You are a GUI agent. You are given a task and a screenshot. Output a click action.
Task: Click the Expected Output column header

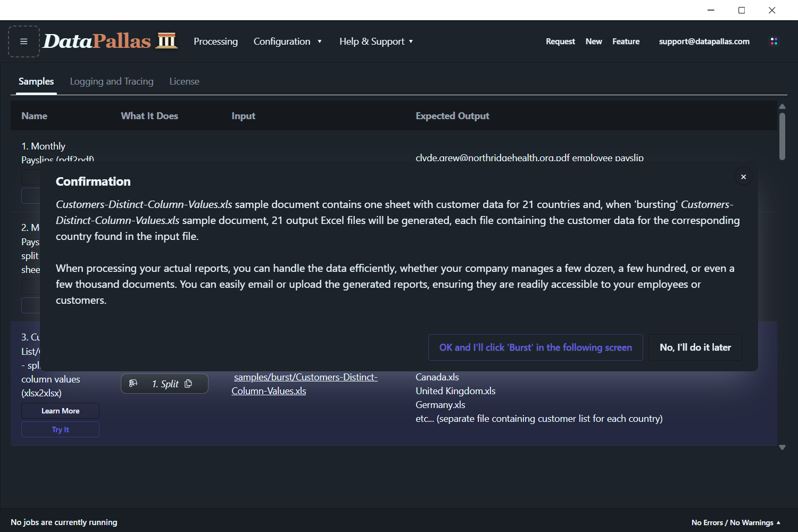click(x=453, y=116)
